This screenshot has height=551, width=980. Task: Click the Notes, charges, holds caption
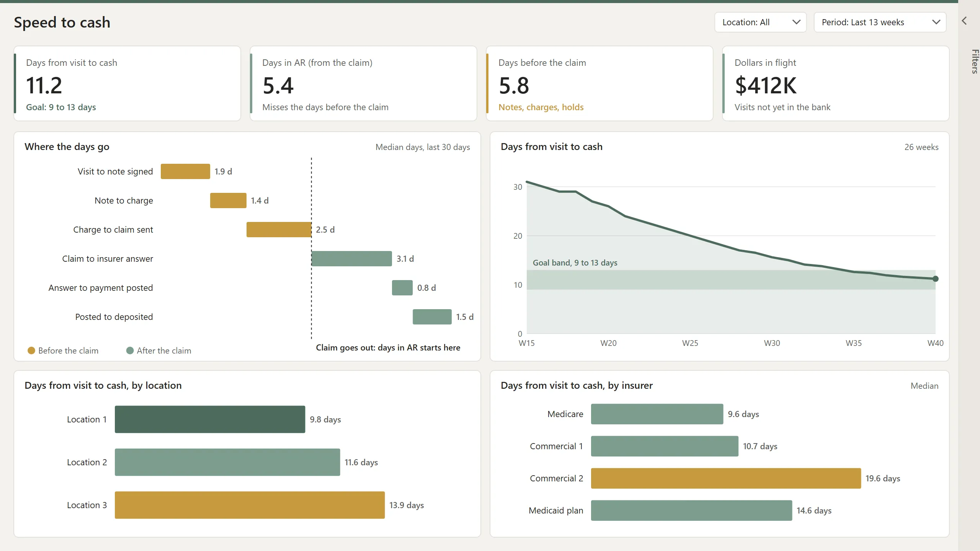(541, 108)
